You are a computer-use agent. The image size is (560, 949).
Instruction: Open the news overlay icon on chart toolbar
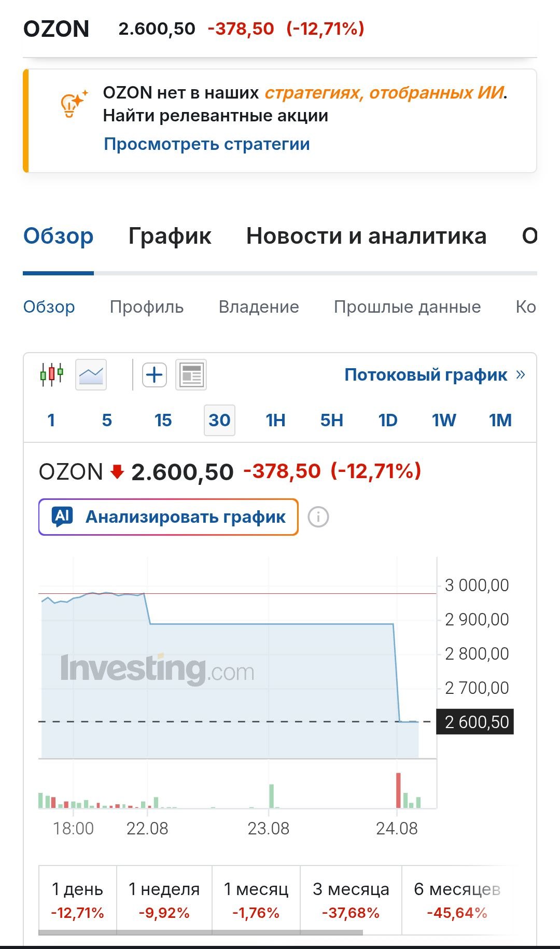point(191,374)
